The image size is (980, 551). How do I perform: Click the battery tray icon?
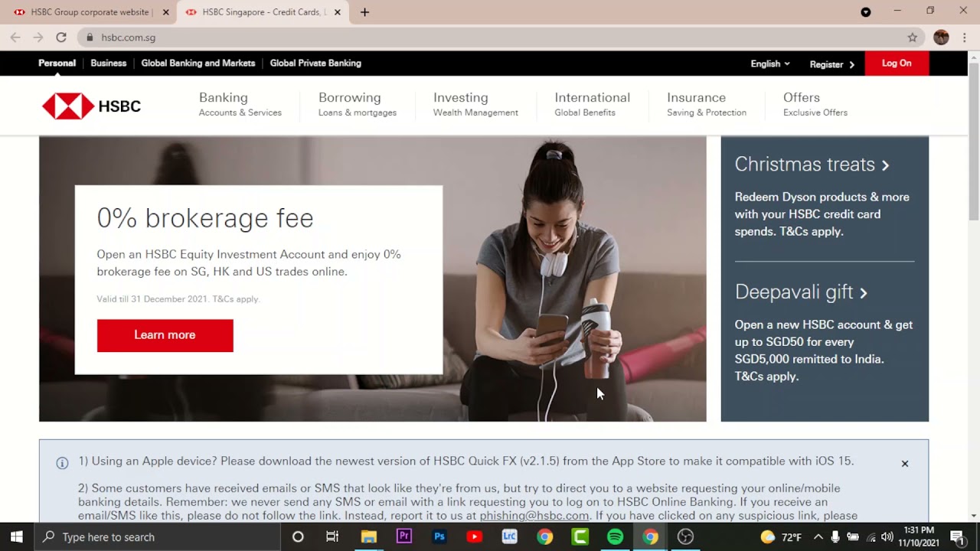(x=853, y=536)
